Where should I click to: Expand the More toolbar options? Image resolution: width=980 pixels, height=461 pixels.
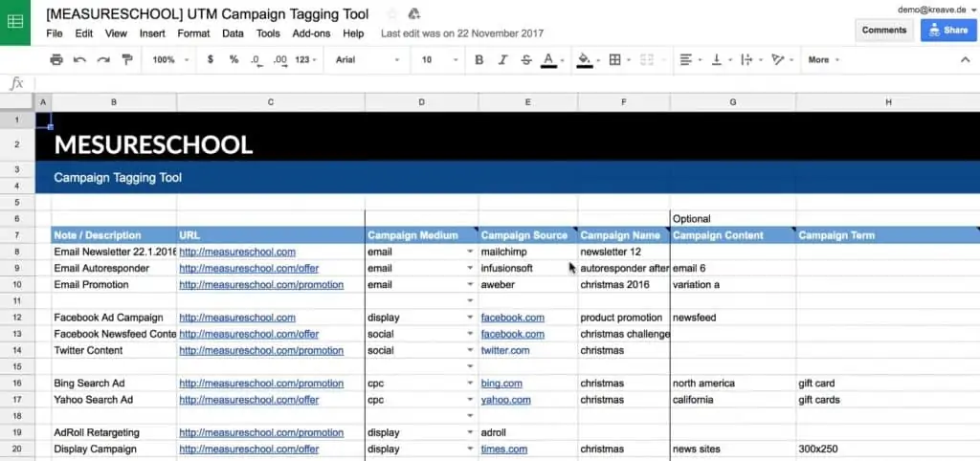point(823,60)
